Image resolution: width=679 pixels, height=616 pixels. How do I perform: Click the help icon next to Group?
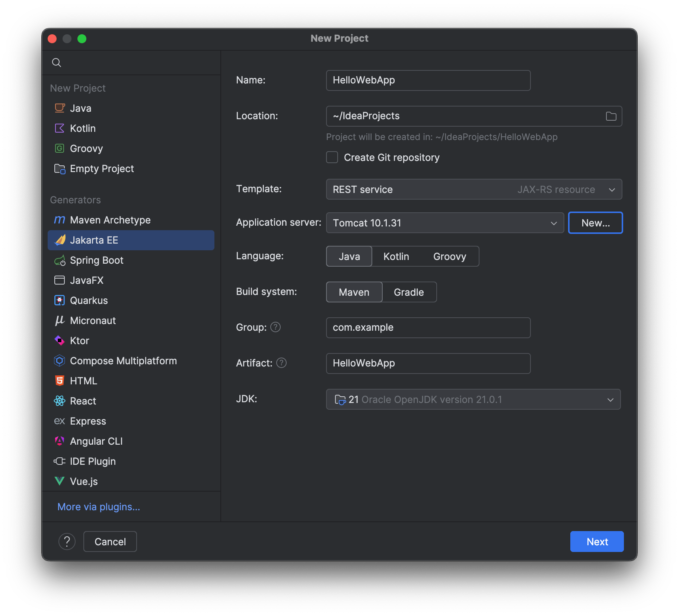click(275, 327)
